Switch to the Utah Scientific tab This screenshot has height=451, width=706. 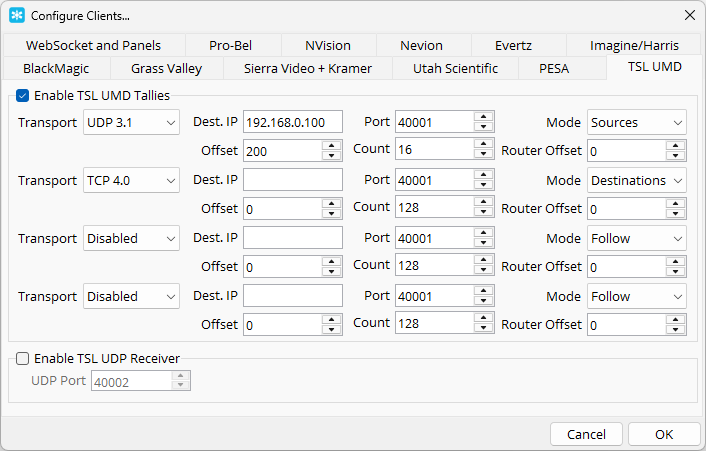pos(455,68)
